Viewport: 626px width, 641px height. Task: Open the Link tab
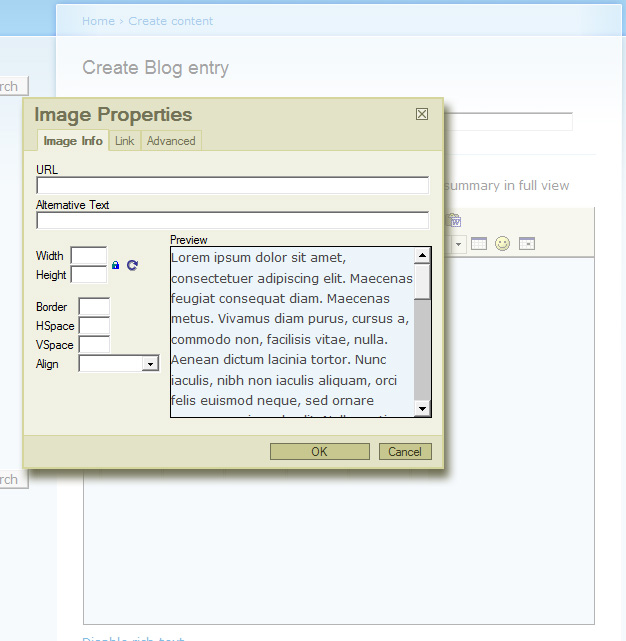click(x=124, y=141)
